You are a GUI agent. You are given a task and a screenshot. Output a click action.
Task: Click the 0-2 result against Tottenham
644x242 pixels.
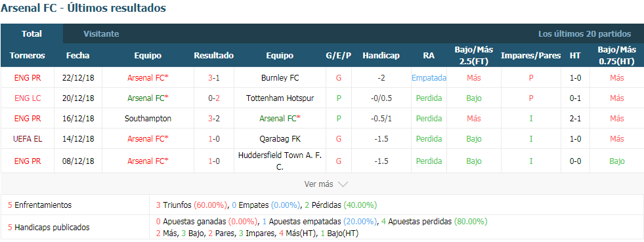(213, 98)
